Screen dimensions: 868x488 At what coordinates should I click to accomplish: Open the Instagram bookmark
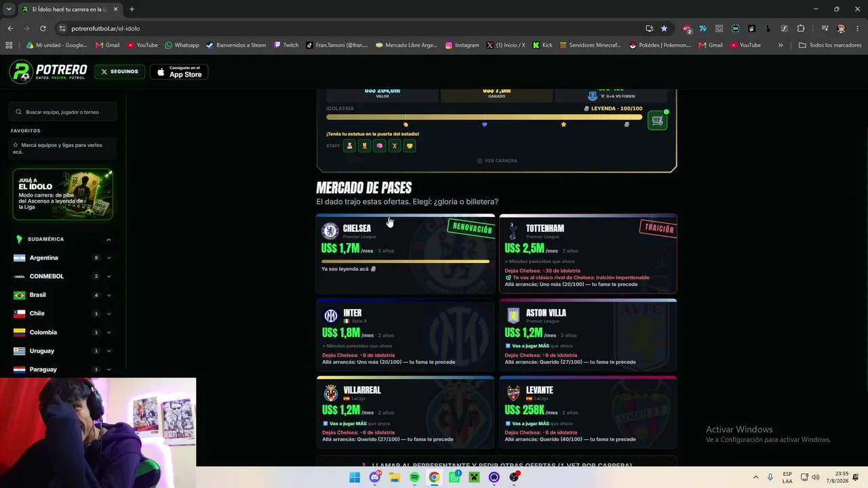point(462,45)
